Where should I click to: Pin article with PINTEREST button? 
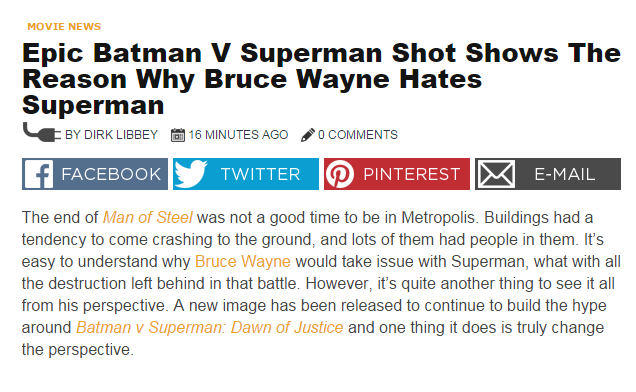coord(397,174)
